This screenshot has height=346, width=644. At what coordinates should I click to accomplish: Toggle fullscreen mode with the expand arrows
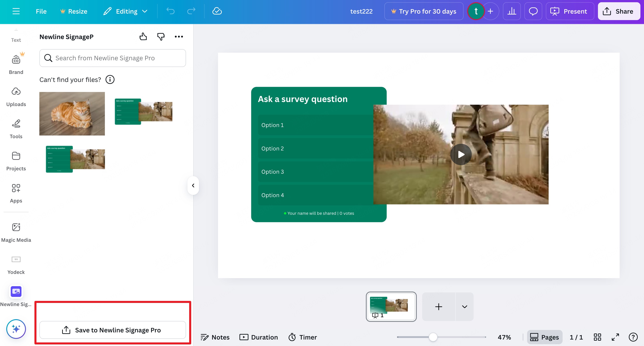(615, 337)
